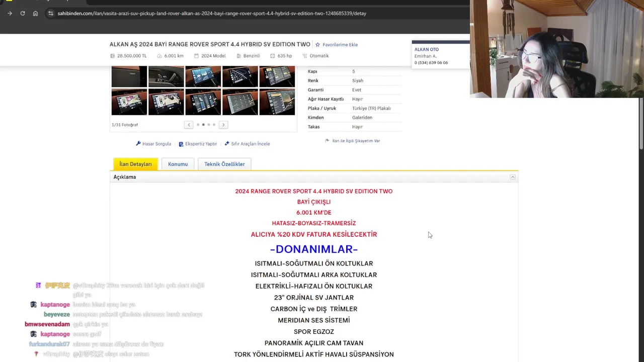Open the seat climate screen thumbnail
The image size is (644, 362).
tap(203, 102)
